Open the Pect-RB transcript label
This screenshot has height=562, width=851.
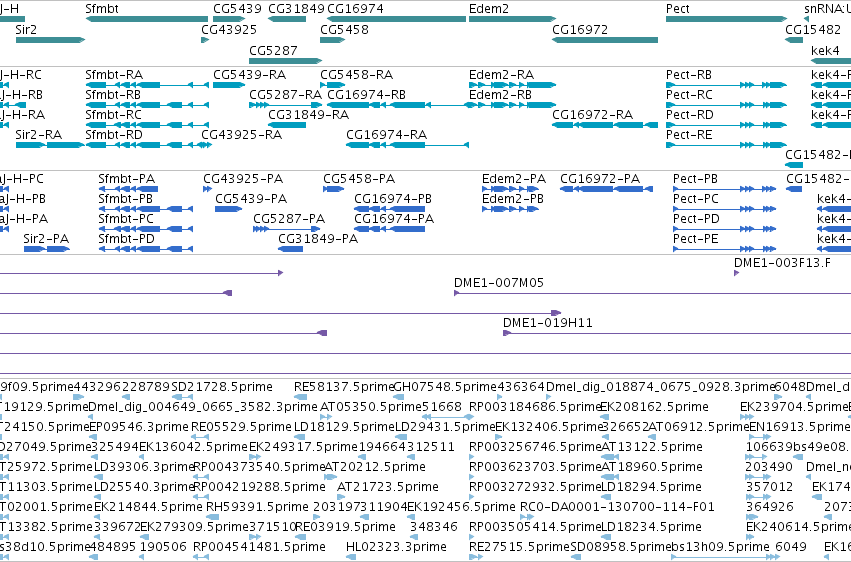click(689, 74)
